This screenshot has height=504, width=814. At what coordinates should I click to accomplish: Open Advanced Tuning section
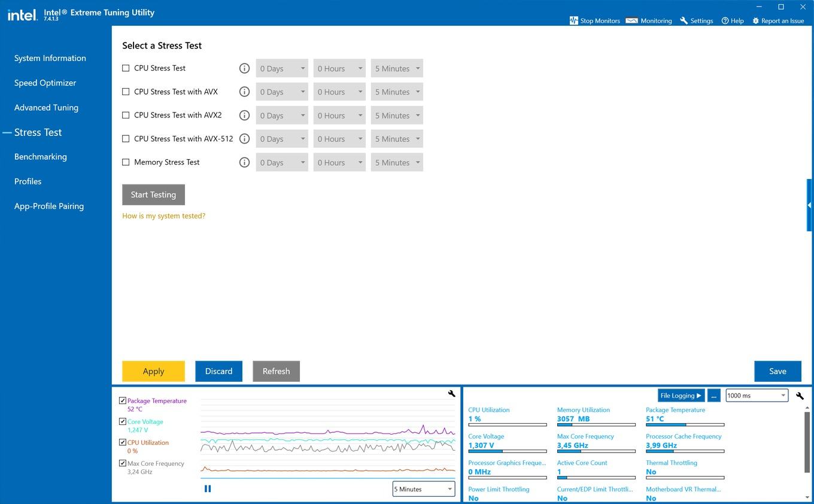pyautogui.click(x=46, y=108)
